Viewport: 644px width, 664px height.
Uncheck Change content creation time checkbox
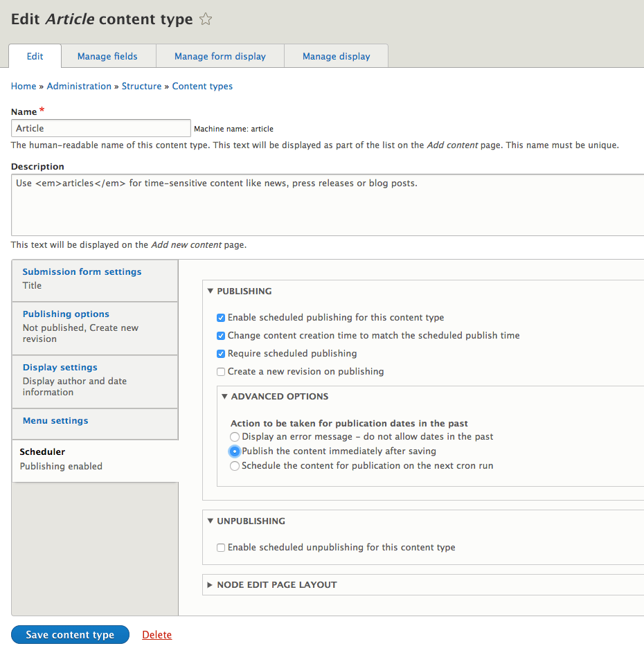(221, 336)
